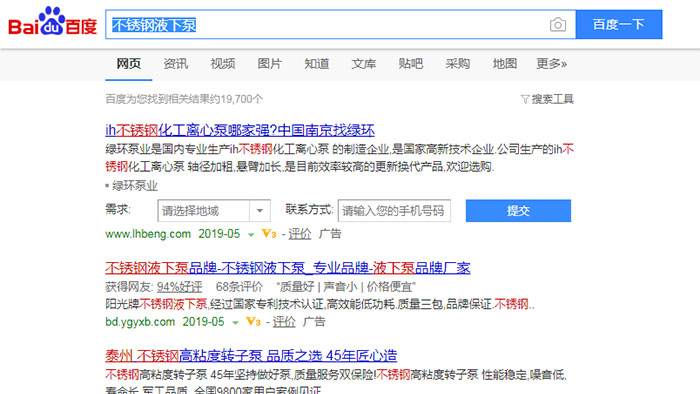Open result ih不锈钢化工离心泵哪家强

click(x=240, y=130)
